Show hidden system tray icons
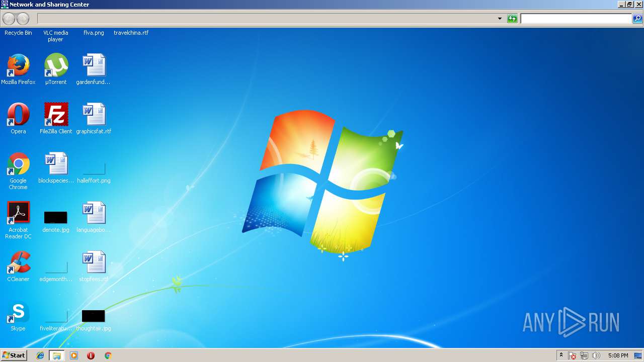 [x=561, y=355]
